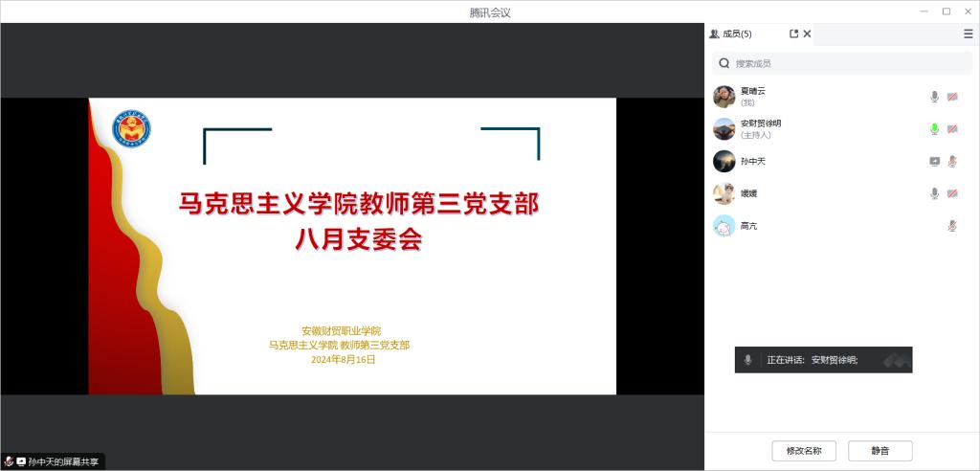980x471 pixels.
Task: Select the 成员(5) tab
Action: click(x=731, y=34)
